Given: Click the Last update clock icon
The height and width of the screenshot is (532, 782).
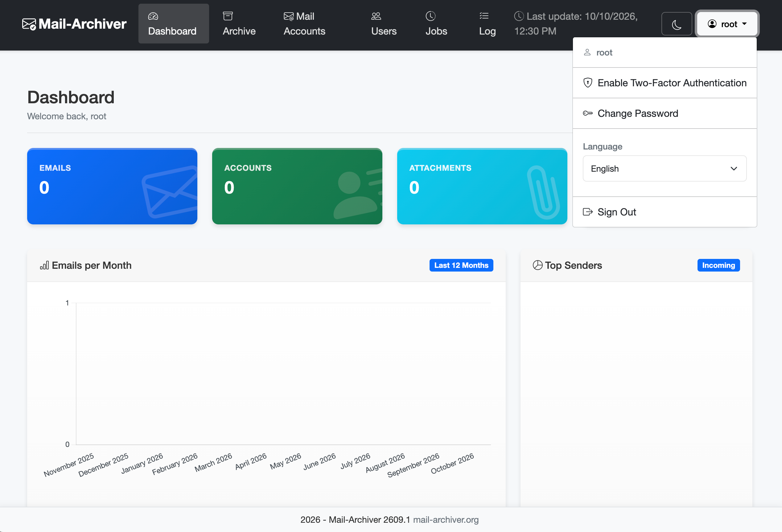Looking at the screenshot, I should click(x=519, y=16).
